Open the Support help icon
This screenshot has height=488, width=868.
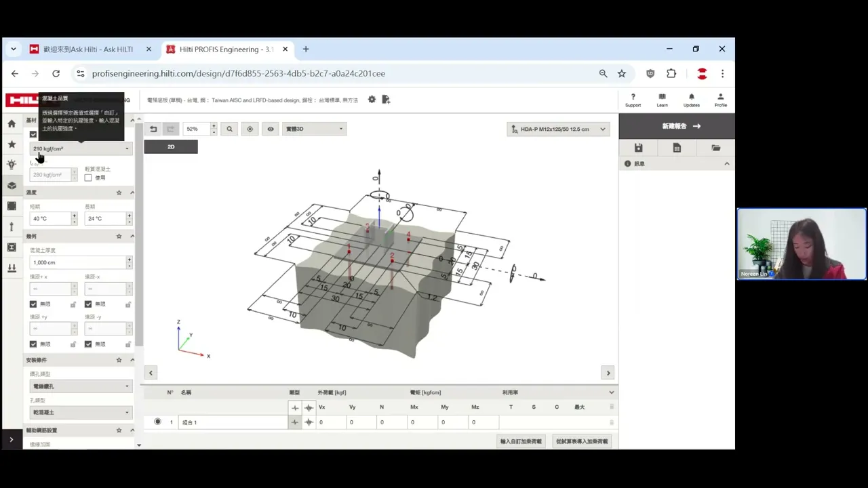pos(633,100)
